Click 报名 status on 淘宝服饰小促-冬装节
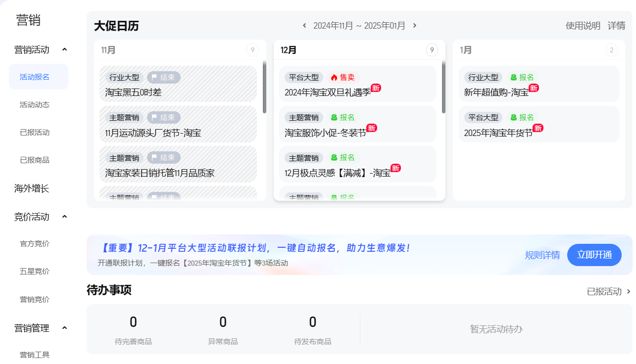This screenshot has height=364, width=636. point(342,118)
